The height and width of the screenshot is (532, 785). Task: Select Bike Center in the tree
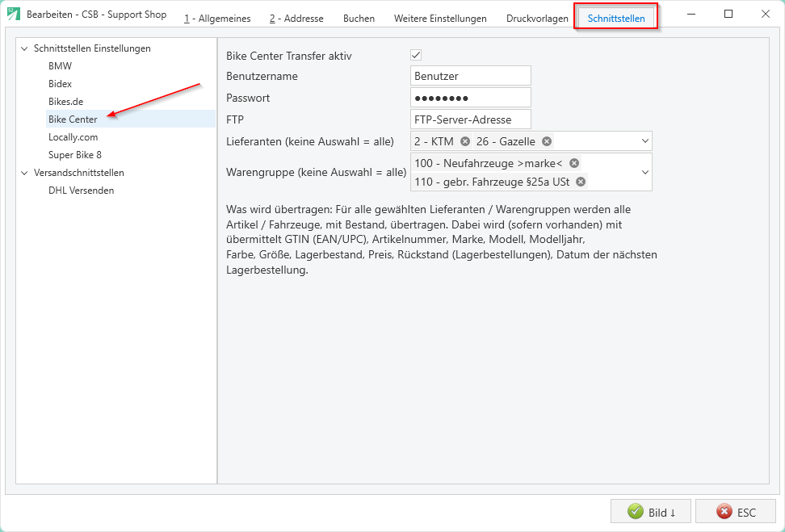(131, 119)
